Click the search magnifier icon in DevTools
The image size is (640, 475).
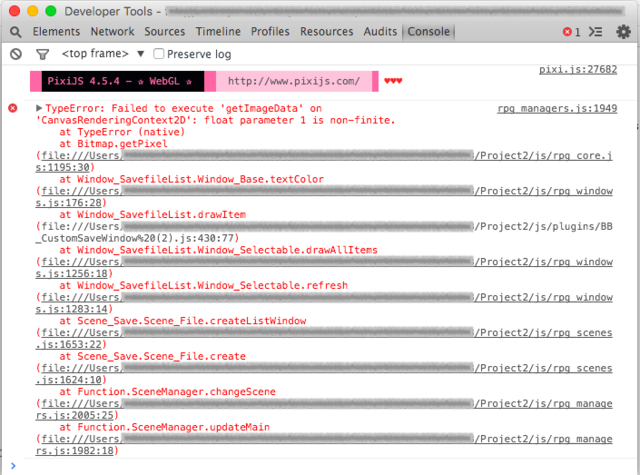pyautogui.click(x=16, y=32)
